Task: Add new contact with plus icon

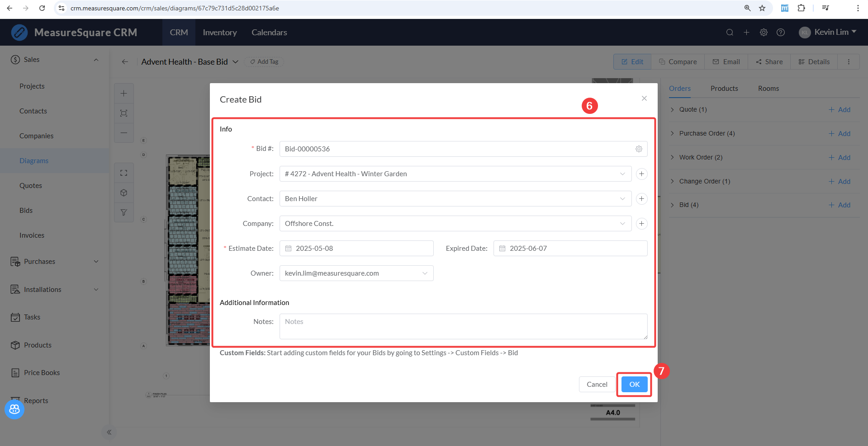Action: coord(641,199)
